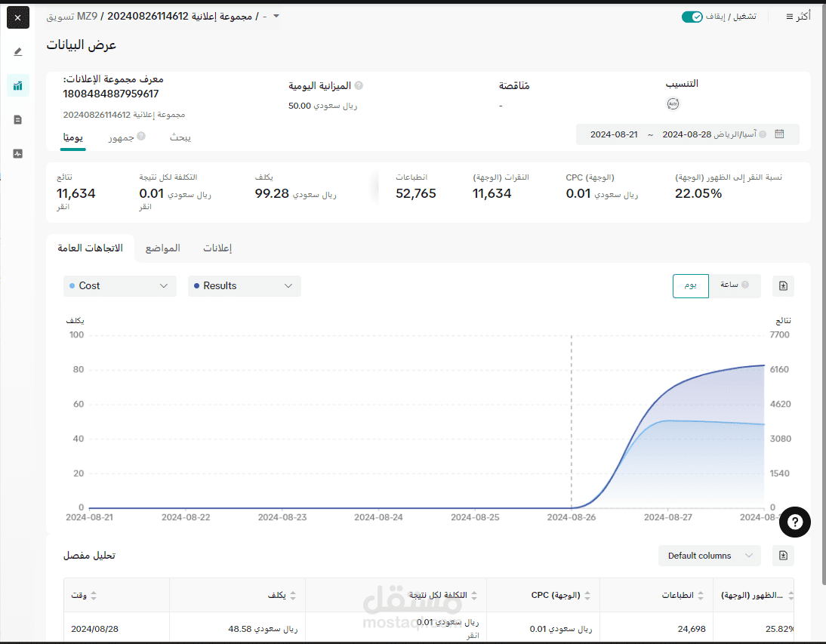This screenshot has width=826, height=644.
Task: Click the help icon beside الميزانية اليومية
Action: (x=359, y=85)
